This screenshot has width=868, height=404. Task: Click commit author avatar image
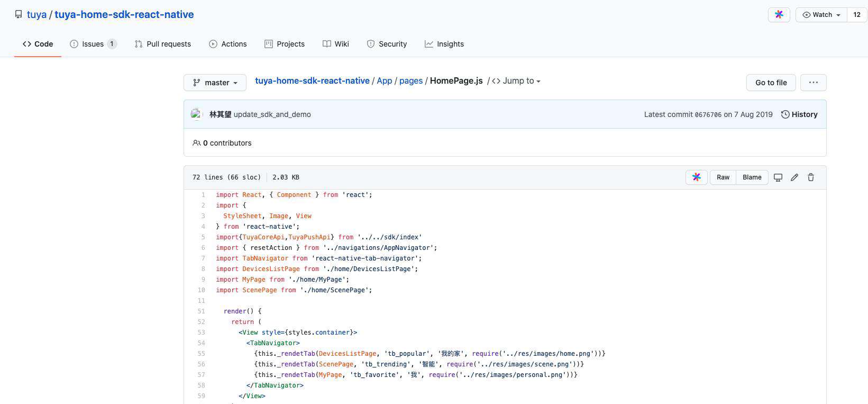pos(197,114)
